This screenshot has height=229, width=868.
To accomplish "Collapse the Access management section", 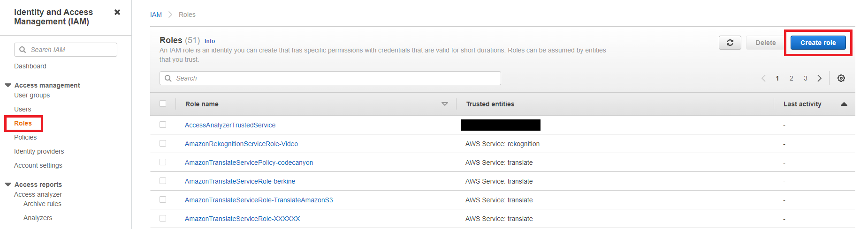I will click(8, 85).
